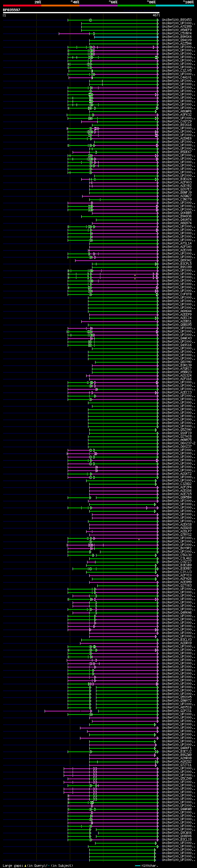Screen dimensions: 197x868
Task: Select the UniRef100_A2FS40 label
Action: pos(177,247)
